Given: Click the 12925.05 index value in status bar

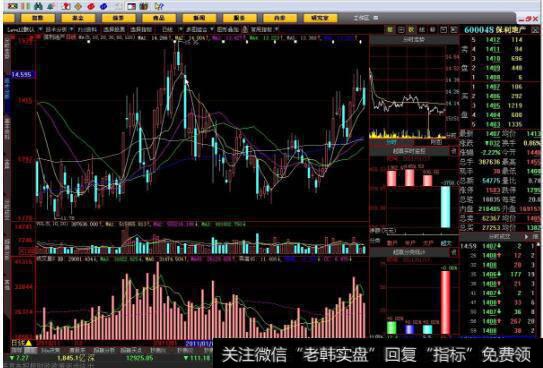Looking at the screenshot, I should [140, 358].
